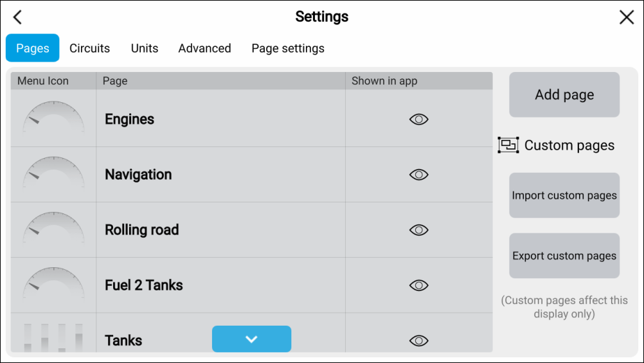Go to the Advanced tab
Screen dimensions: 644x363
click(204, 48)
